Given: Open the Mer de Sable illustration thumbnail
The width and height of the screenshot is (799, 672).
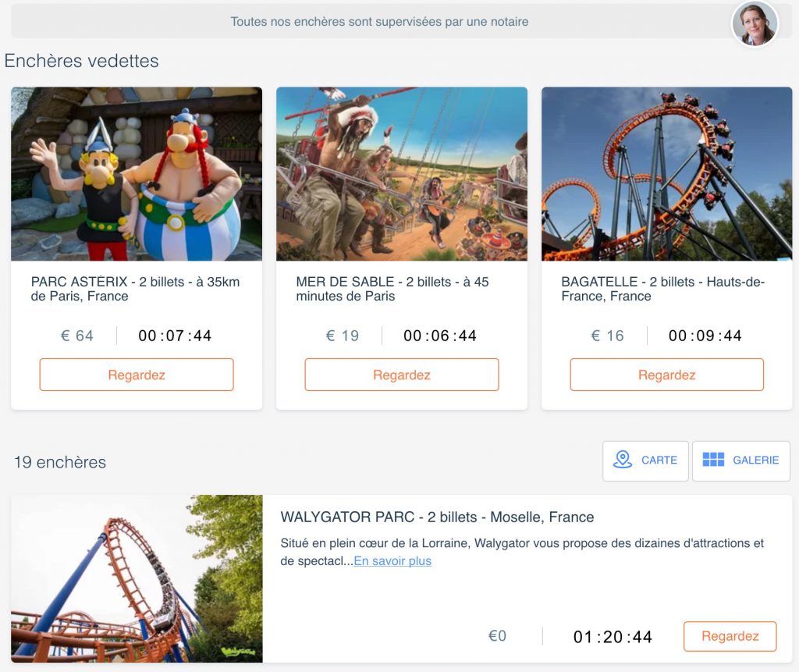Looking at the screenshot, I should (402, 174).
